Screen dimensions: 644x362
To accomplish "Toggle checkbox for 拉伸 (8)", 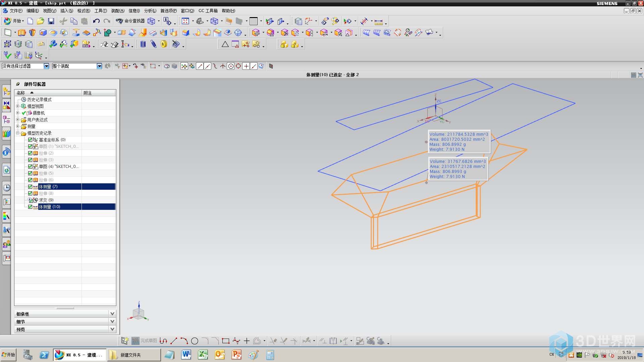I will click(x=30, y=193).
